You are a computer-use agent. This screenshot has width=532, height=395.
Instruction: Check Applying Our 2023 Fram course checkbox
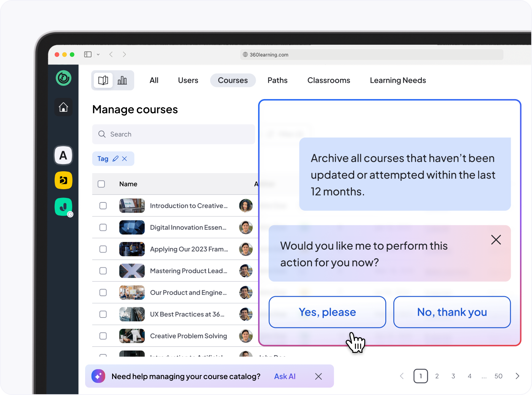point(103,249)
